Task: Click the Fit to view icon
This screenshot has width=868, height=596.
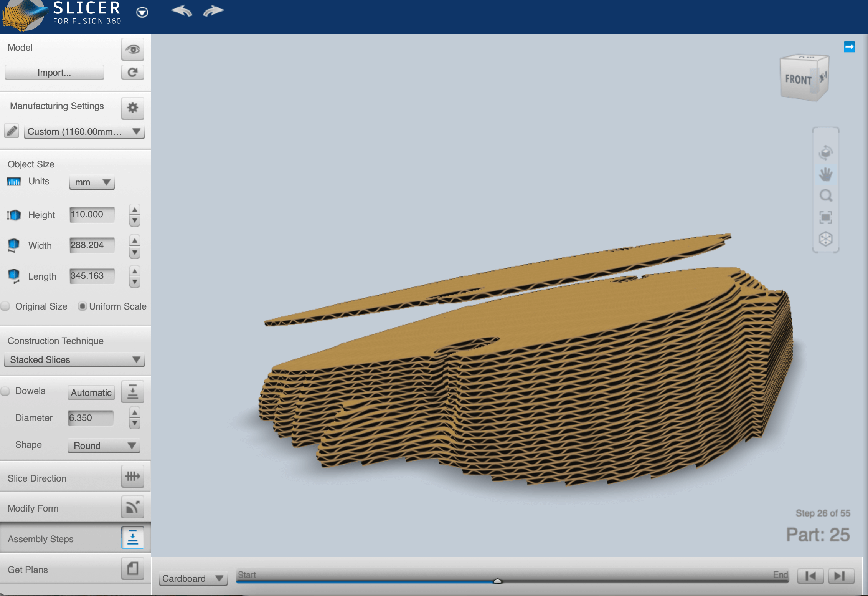Action: click(826, 217)
